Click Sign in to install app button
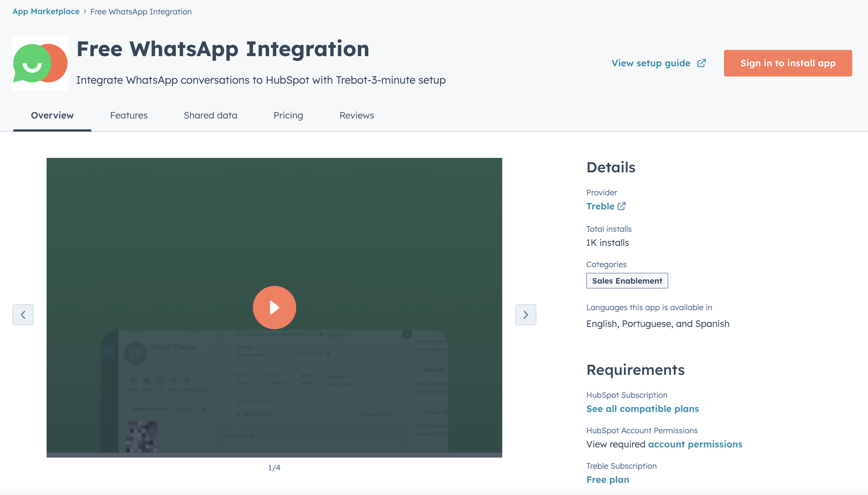Viewport: 868px width, 495px height. point(788,63)
